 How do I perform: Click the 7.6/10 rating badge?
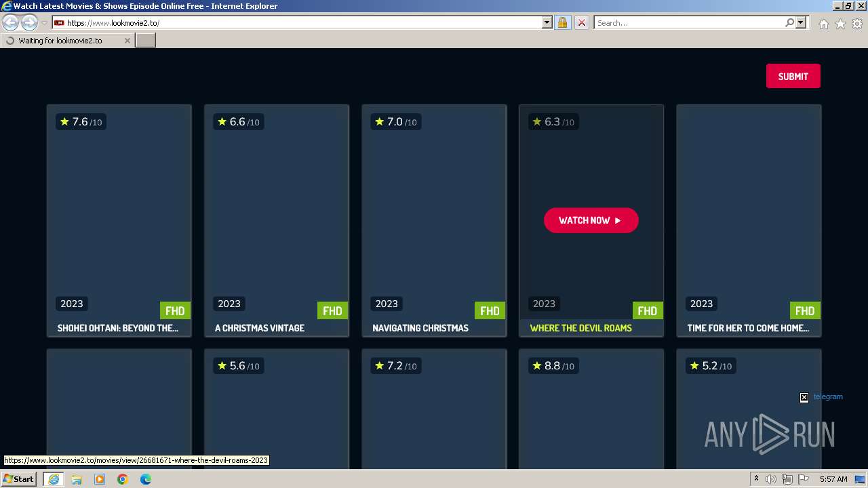click(x=81, y=122)
